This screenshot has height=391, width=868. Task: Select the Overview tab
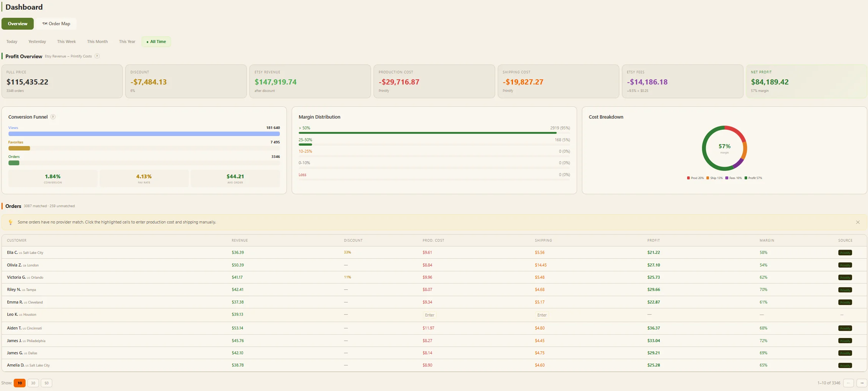point(17,23)
